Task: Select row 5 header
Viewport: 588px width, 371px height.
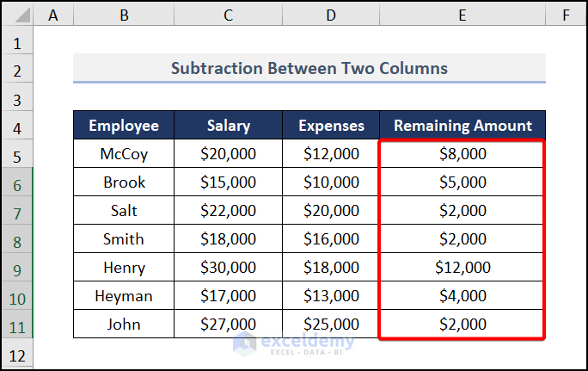Action: coord(18,156)
